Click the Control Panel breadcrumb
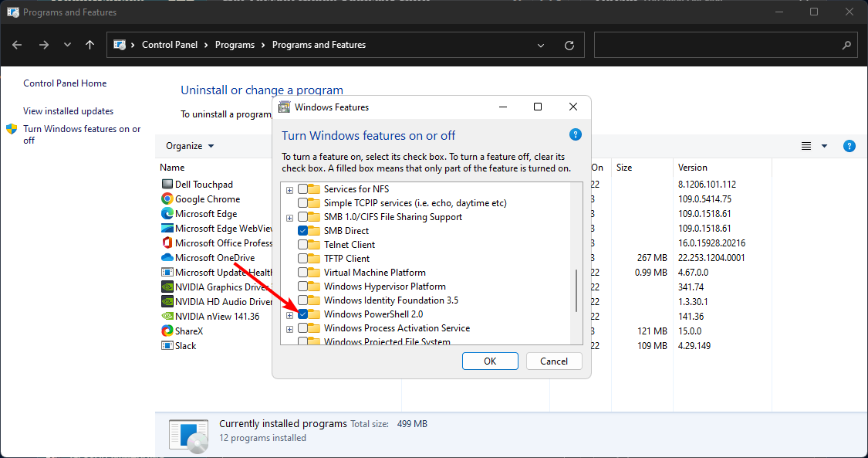The height and width of the screenshot is (458, 868). pos(170,45)
